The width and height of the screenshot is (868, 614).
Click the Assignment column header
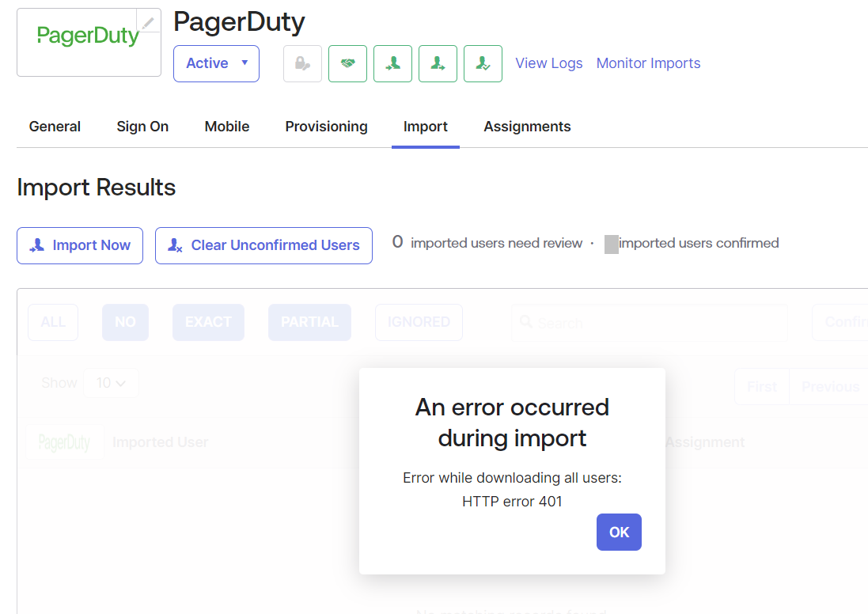pyautogui.click(x=705, y=442)
